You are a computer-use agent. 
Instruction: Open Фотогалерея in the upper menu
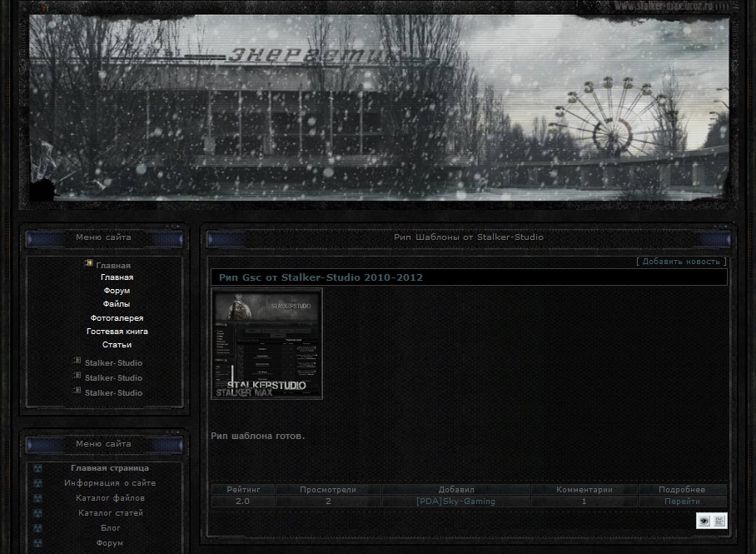[x=117, y=318]
